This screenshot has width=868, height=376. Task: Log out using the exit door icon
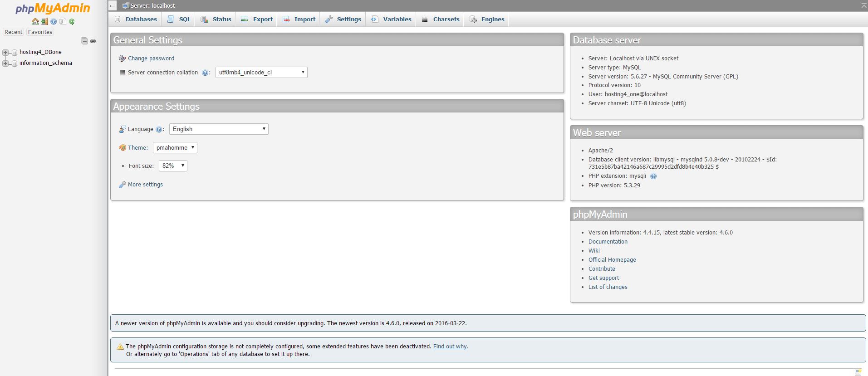[44, 21]
